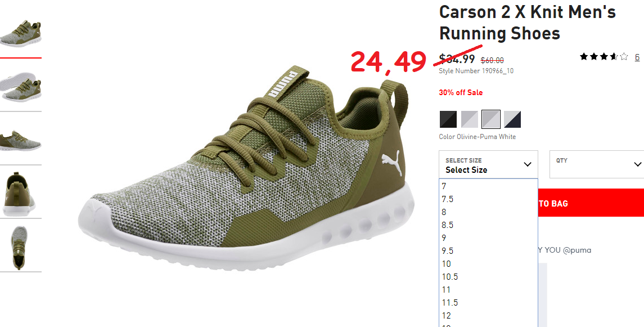Select the highlighted Olivine-Puma White swatch
644x327 pixels.
(491, 119)
